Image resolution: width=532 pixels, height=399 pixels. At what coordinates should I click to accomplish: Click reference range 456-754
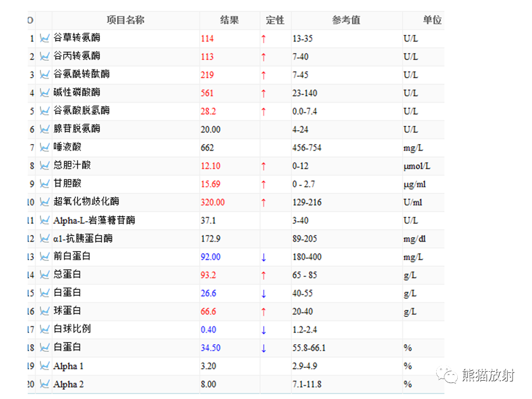click(x=307, y=147)
